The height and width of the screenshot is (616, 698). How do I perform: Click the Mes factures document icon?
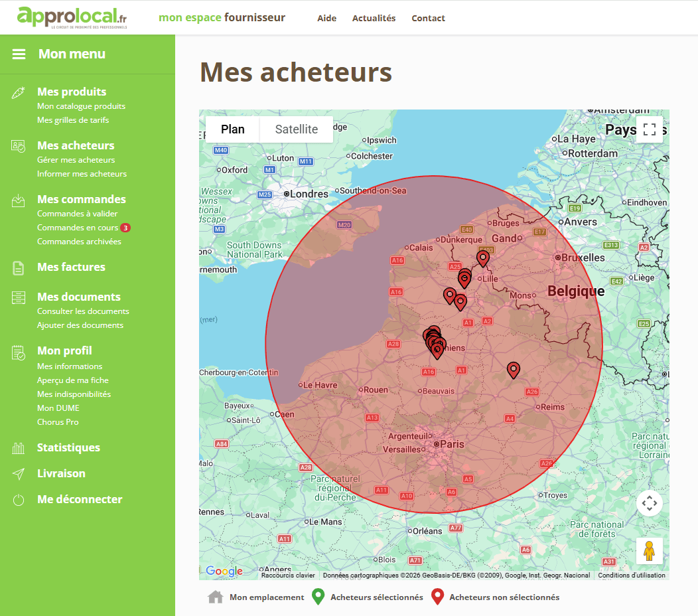click(19, 268)
